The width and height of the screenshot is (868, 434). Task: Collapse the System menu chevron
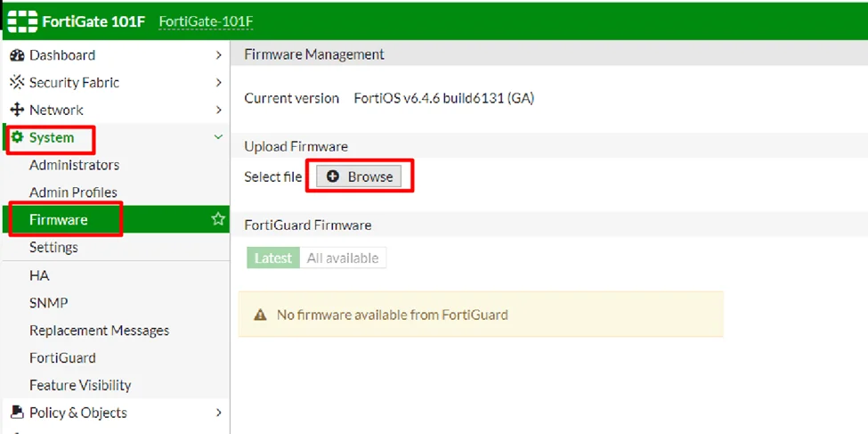(218, 137)
